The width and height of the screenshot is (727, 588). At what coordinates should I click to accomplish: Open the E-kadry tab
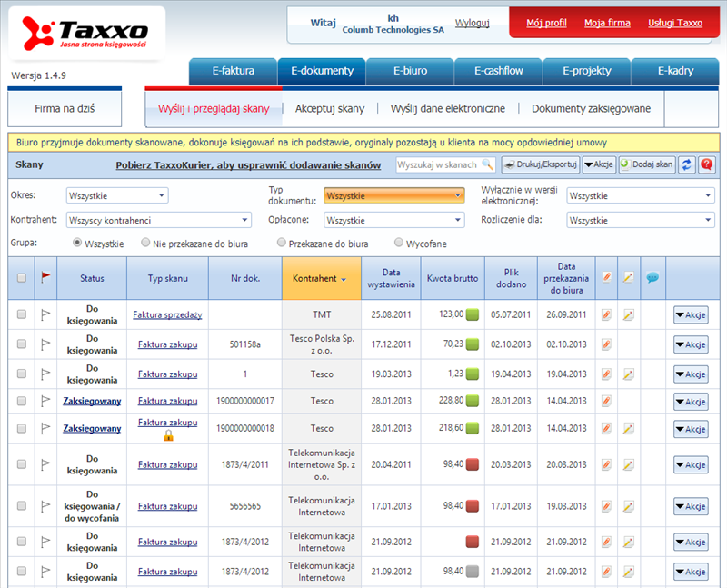675,71
